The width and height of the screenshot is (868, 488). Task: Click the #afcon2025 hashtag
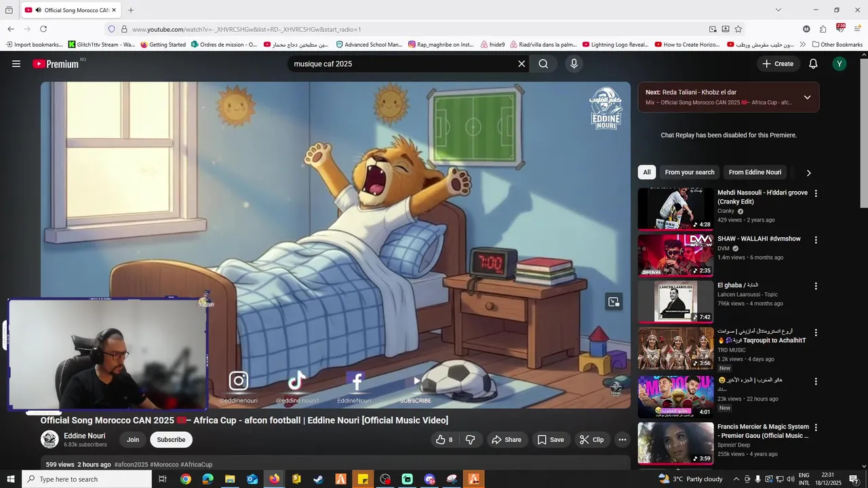[131, 464]
